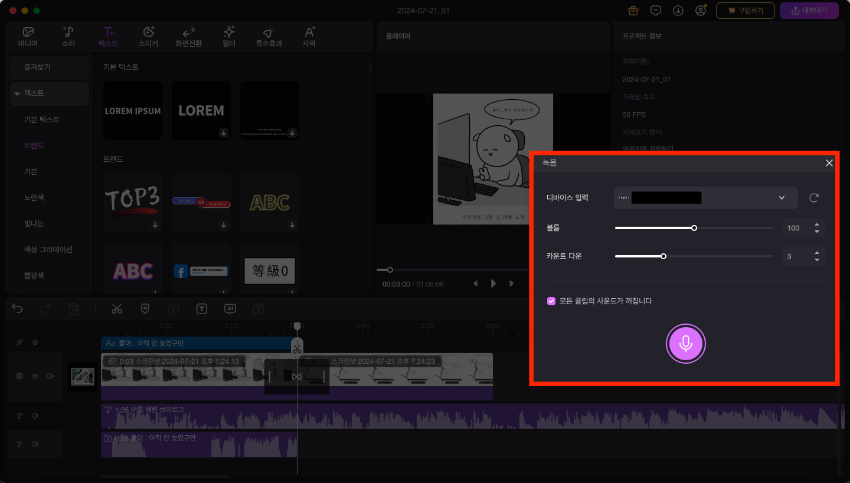The image size is (850, 483).
Task: Select the 노란색 sidebar category
Action: [x=34, y=197]
